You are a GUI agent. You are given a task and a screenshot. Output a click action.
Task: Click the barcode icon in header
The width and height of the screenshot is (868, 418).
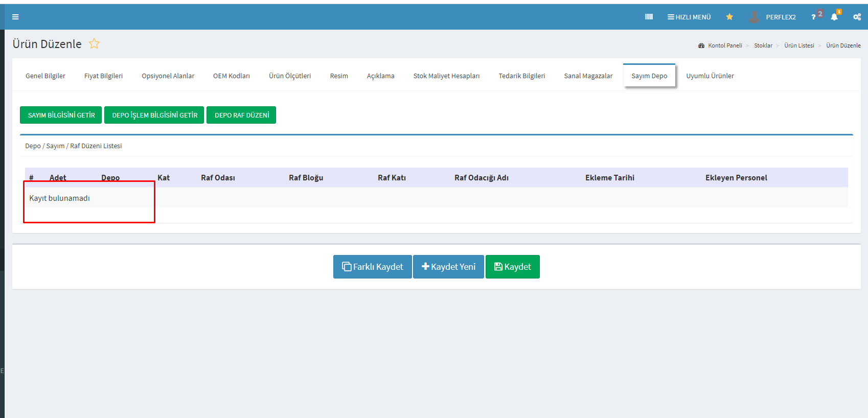tap(649, 17)
